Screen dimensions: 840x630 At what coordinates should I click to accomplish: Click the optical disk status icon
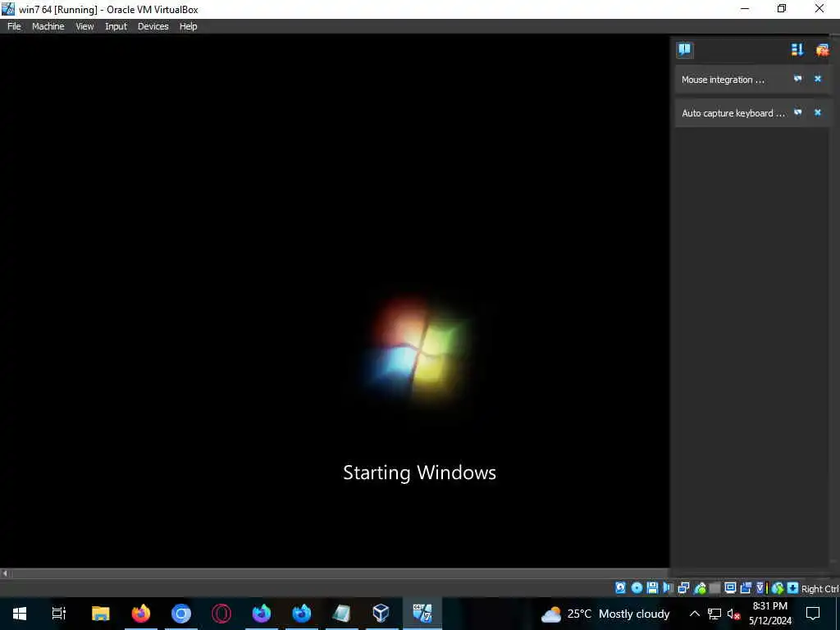coord(637,587)
